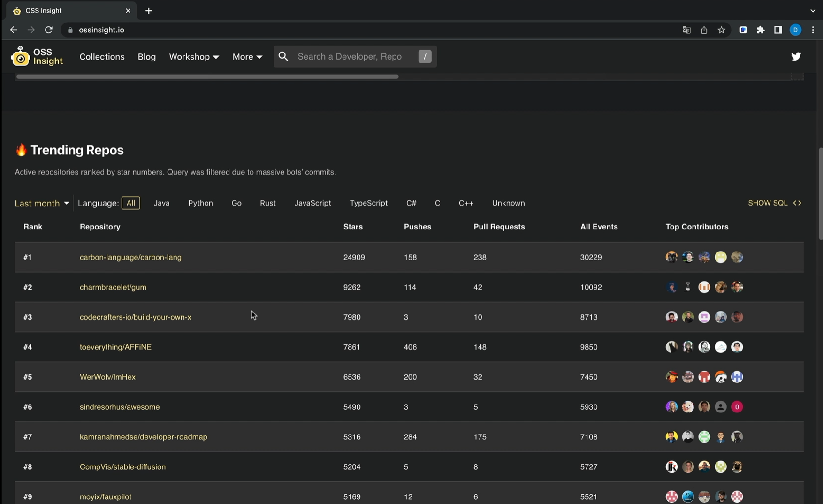Open the Twitter bird icon link
The width and height of the screenshot is (823, 504).
click(796, 56)
